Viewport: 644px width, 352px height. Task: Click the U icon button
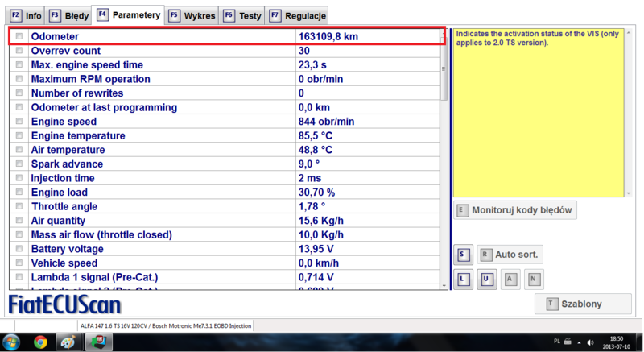click(486, 280)
